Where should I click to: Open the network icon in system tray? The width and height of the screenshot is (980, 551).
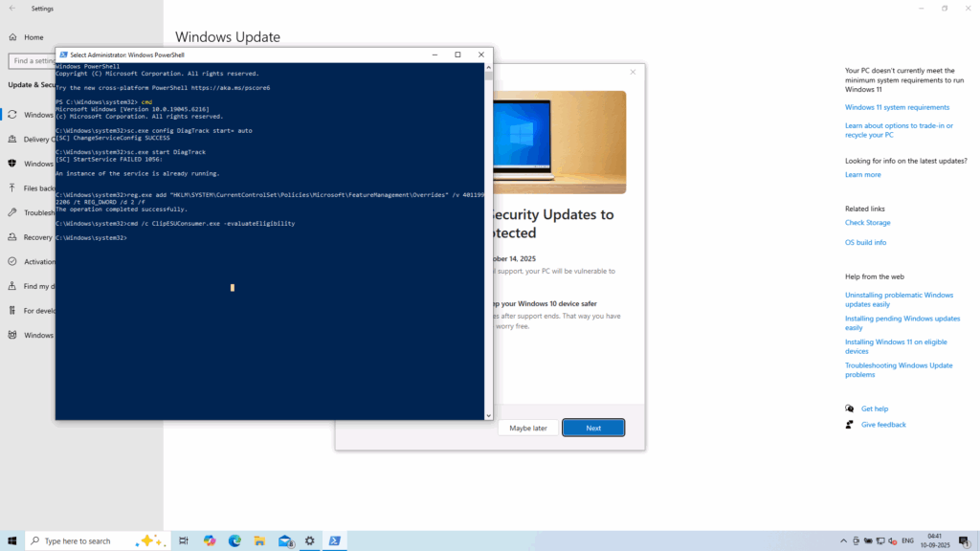click(880, 540)
